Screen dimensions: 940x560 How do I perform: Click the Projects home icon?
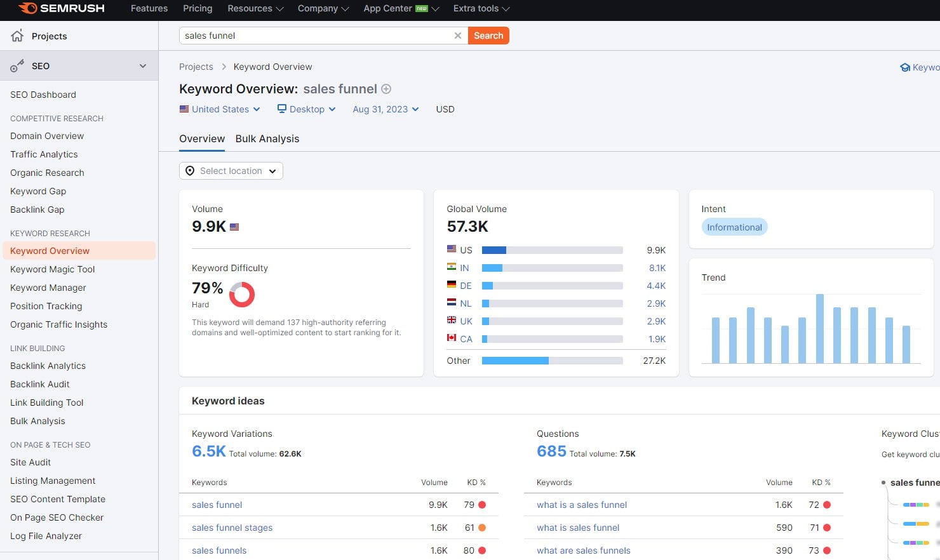[18, 36]
